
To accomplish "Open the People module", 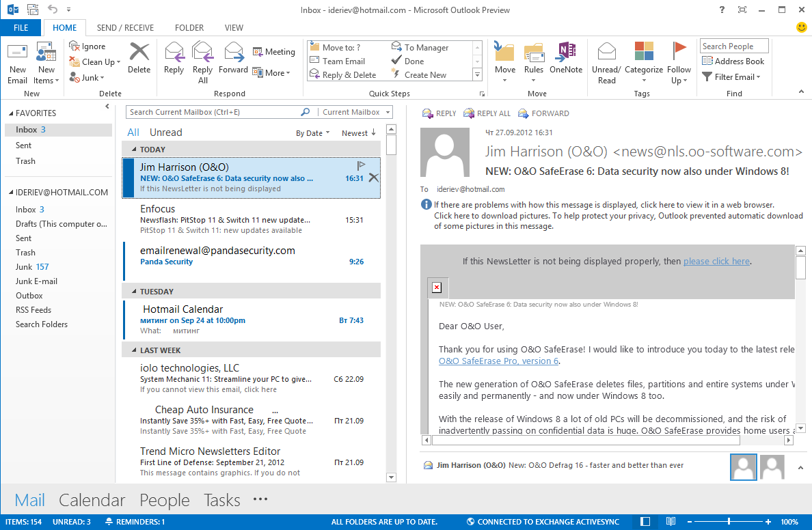I will pyautogui.click(x=165, y=499).
